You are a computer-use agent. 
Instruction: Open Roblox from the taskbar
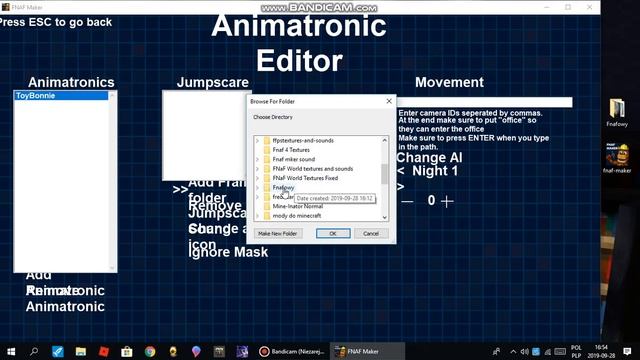pyautogui.click(x=104, y=351)
